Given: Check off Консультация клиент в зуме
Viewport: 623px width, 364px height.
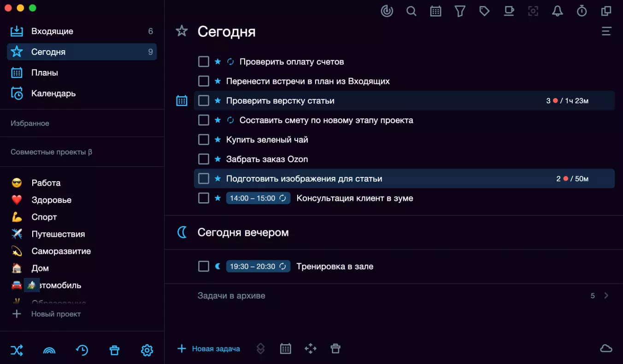Looking at the screenshot, I should (204, 198).
